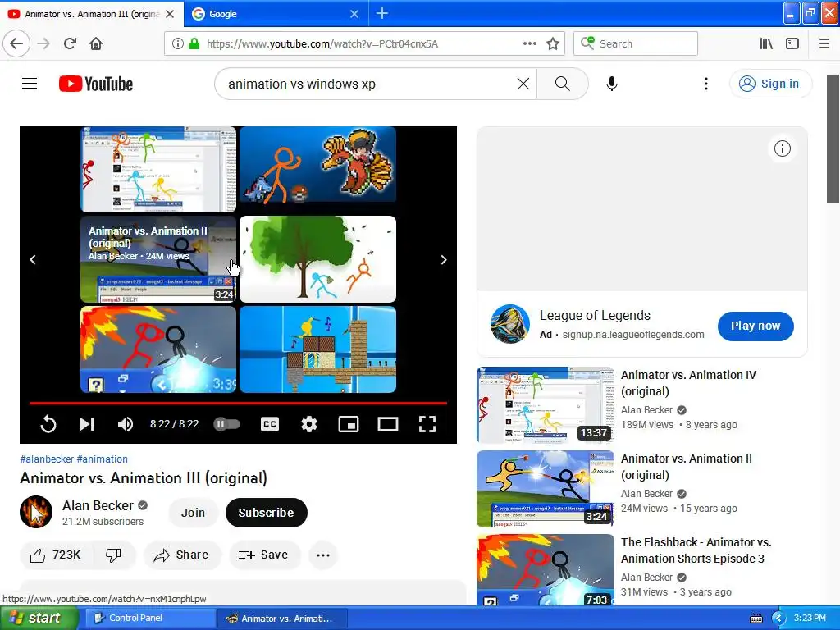Open the Firefox hamburger menu
840x630 pixels.
[x=824, y=43]
